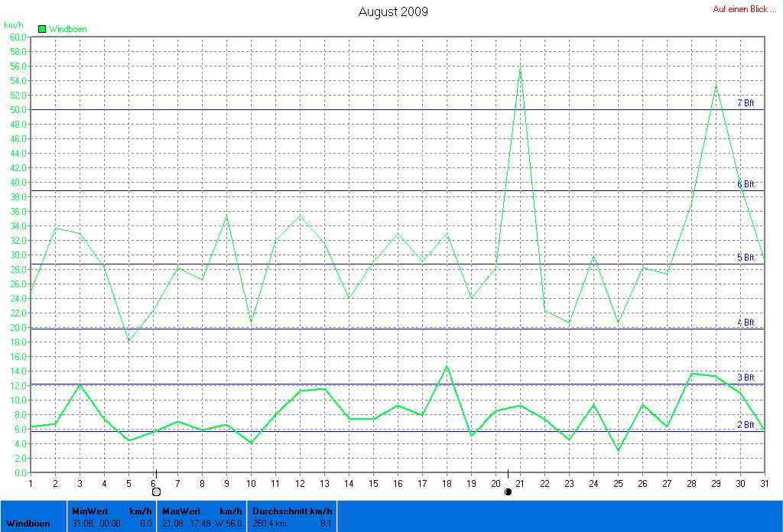Click the '4 Bft' line label
Screen dimensions: 783x532
pos(746,323)
